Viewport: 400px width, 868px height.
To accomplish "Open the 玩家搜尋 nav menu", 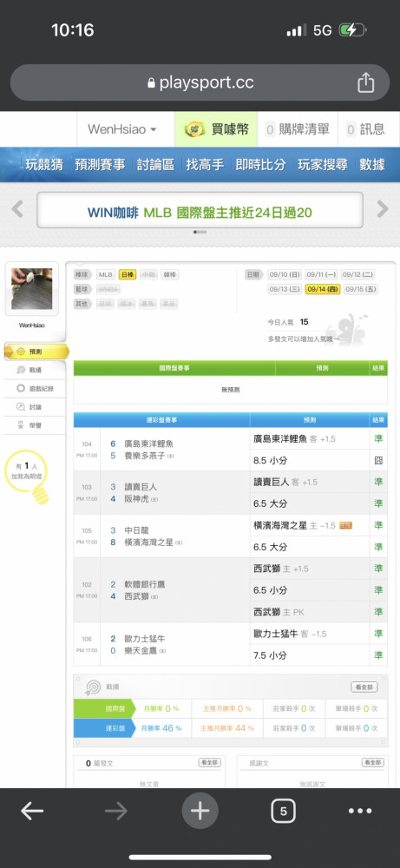I will point(323,164).
